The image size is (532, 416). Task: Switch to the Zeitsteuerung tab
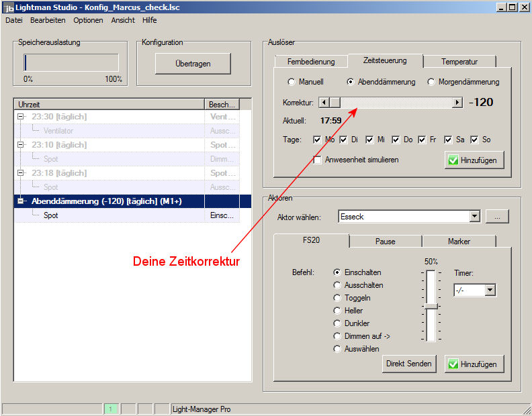pos(385,60)
